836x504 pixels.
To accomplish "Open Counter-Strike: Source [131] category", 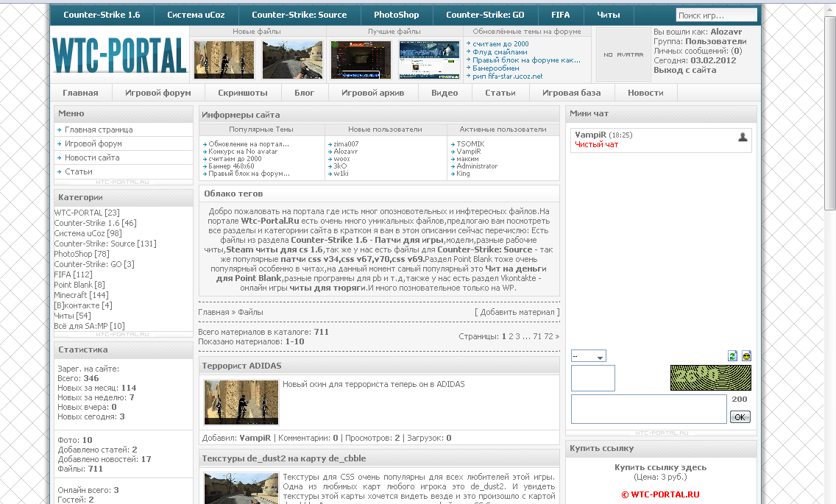I will 105,244.
